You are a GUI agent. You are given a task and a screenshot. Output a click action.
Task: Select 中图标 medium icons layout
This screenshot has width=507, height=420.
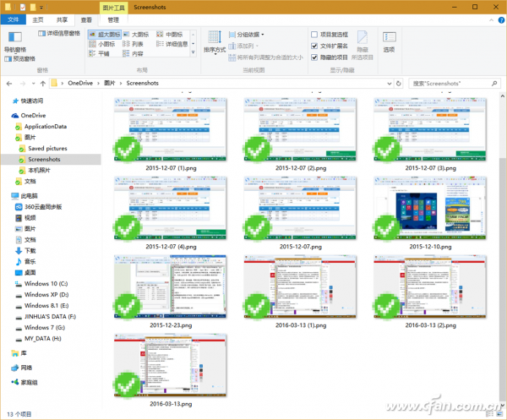[x=170, y=35]
